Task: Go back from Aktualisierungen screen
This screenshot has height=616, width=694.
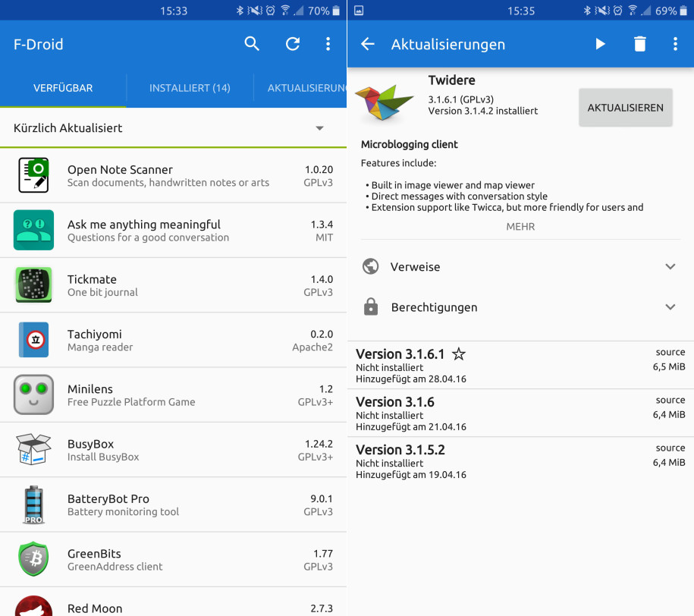Action: click(x=368, y=44)
